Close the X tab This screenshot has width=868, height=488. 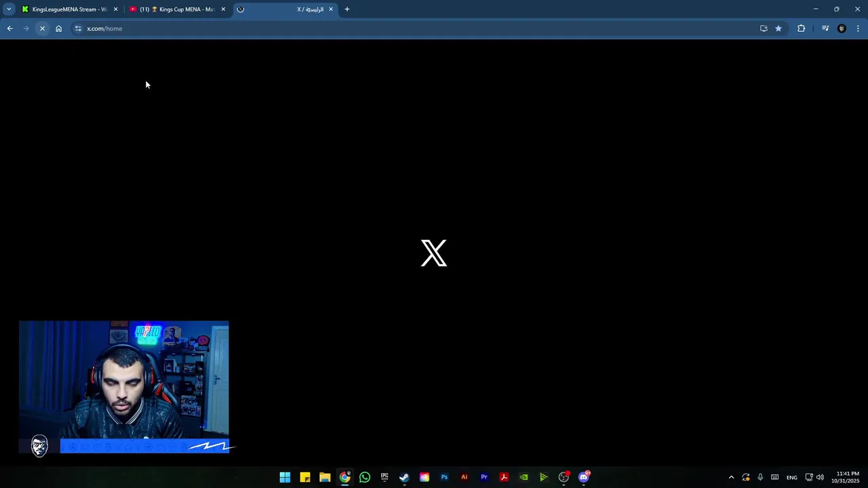[x=331, y=9]
